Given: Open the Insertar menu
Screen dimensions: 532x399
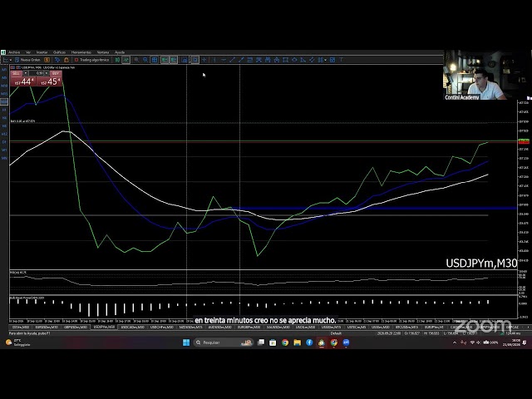Looking at the screenshot, I should coord(42,52).
